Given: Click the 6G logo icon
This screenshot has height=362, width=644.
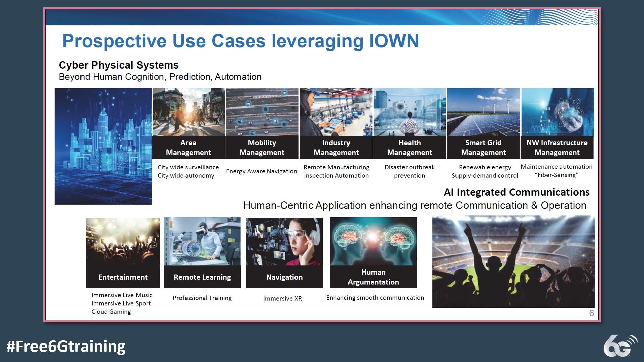Looking at the screenshot, I should pos(620,346).
